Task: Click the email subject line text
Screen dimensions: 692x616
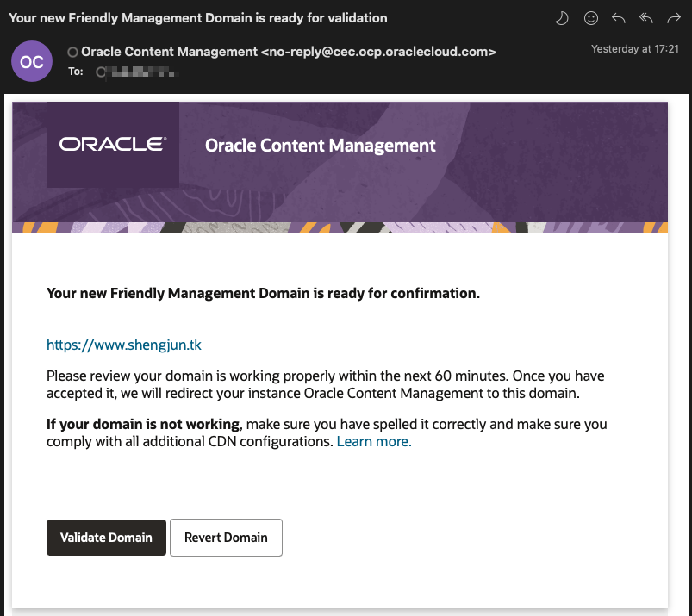Action: (198, 18)
